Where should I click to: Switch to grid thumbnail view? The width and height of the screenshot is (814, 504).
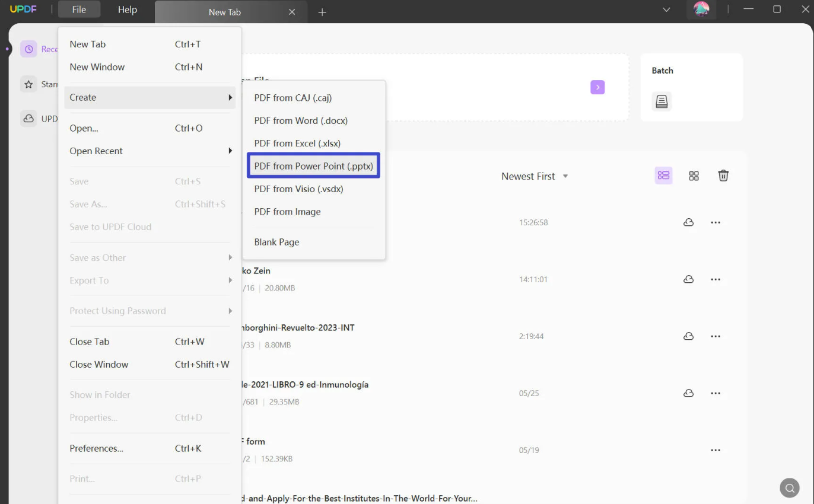click(x=694, y=176)
